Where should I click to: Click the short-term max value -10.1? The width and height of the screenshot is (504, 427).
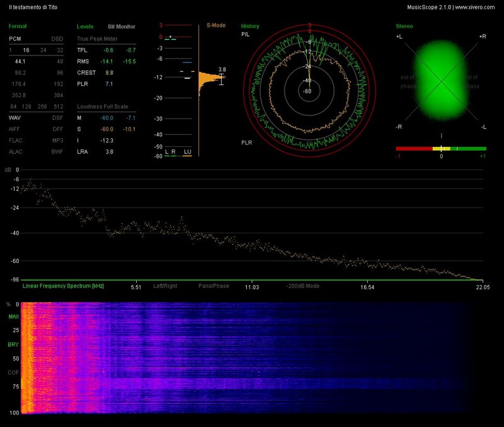(129, 129)
